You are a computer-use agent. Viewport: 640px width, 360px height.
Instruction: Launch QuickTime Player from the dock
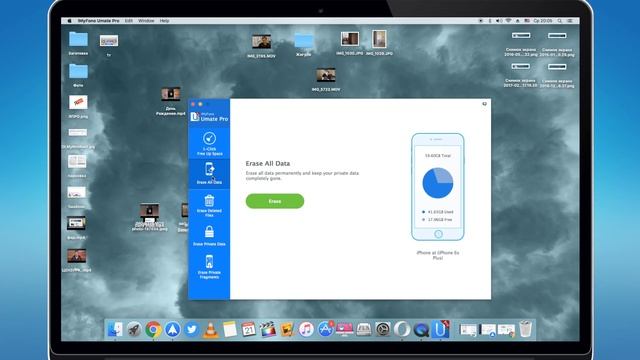(421, 329)
